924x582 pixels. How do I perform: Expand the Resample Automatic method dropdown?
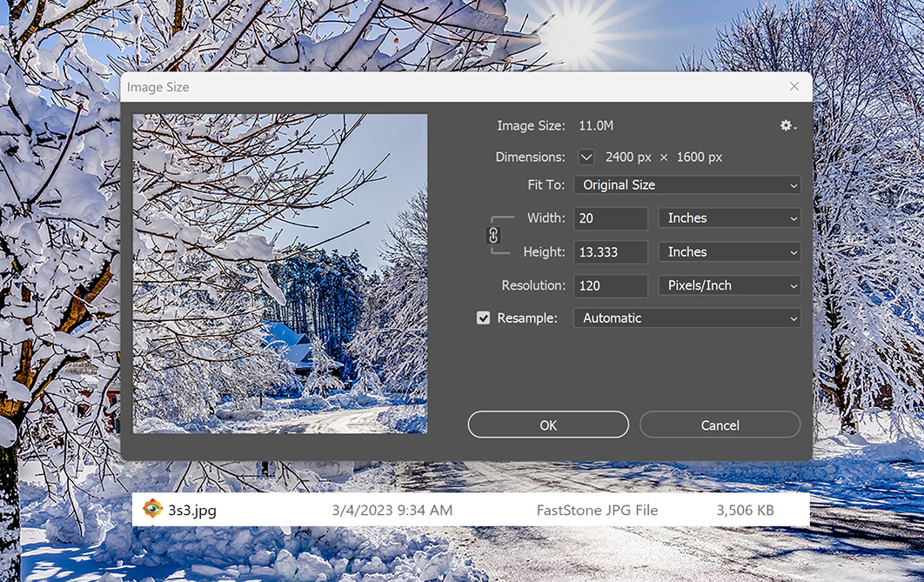(x=686, y=318)
